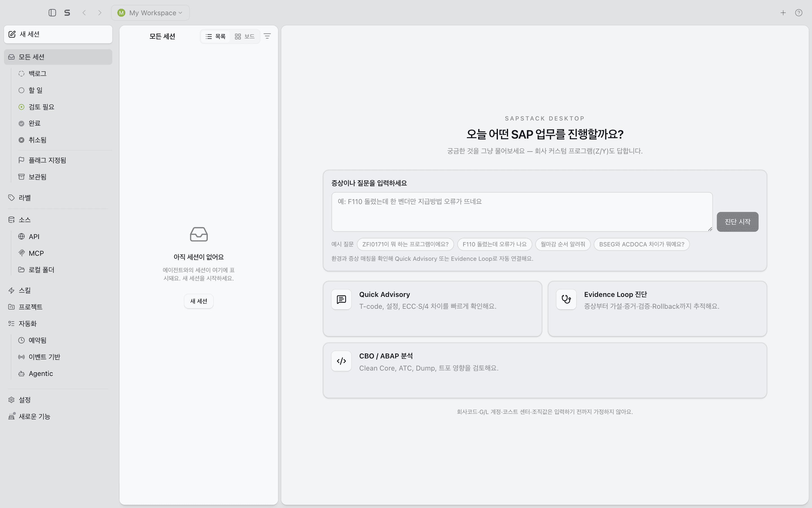The image size is (812, 508).
Task: Open 설정 settings
Action: (58, 400)
